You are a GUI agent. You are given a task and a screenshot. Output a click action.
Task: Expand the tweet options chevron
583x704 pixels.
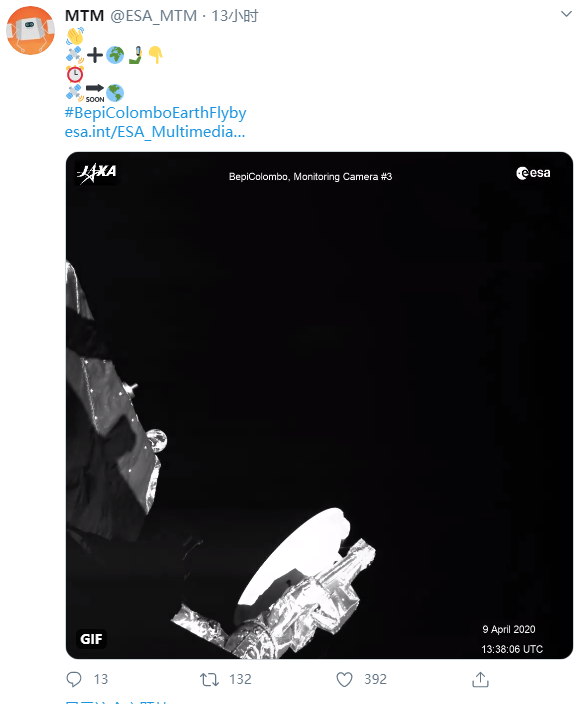[566, 14]
